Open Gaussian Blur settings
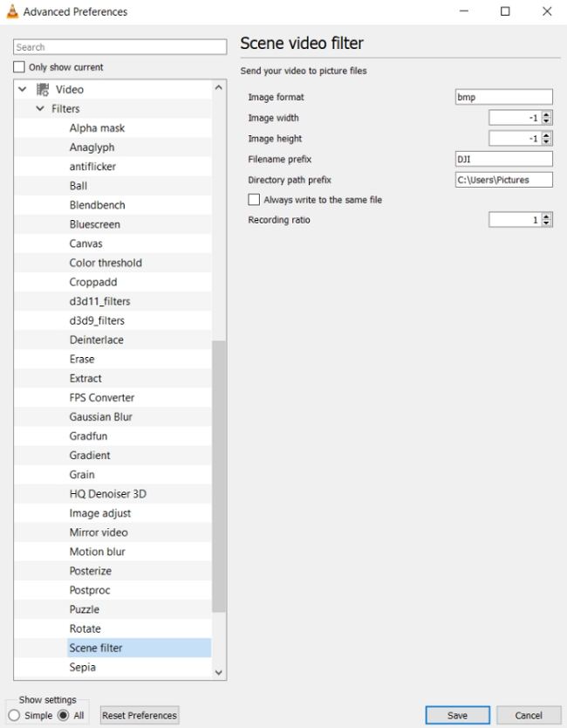 click(x=100, y=417)
